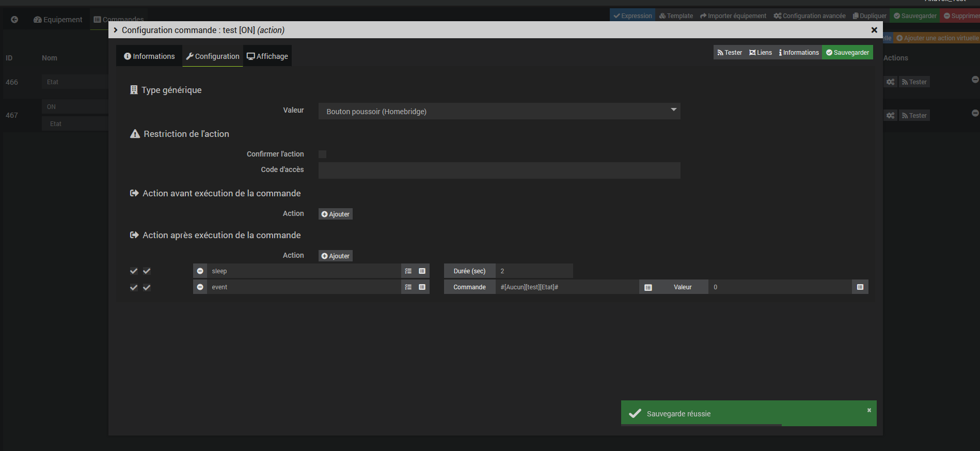
Task: Click the Tester button in the dialog header
Action: (730, 53)
